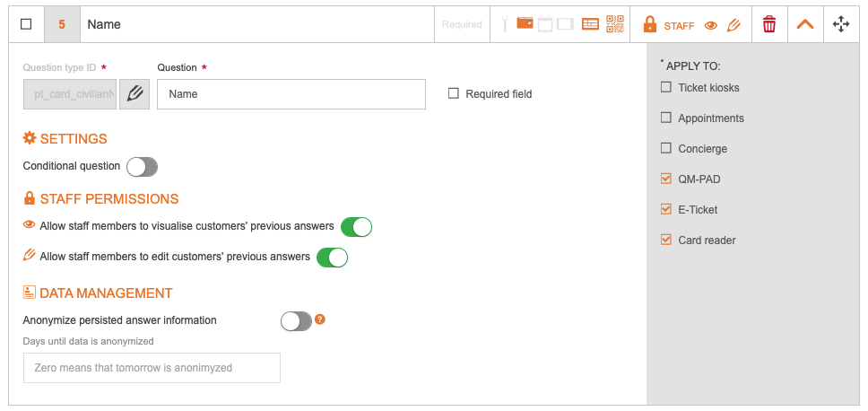Screen dimensions: 868x411
Task: Turn on the Conditional question switch
Action: (x=142, y=167)
